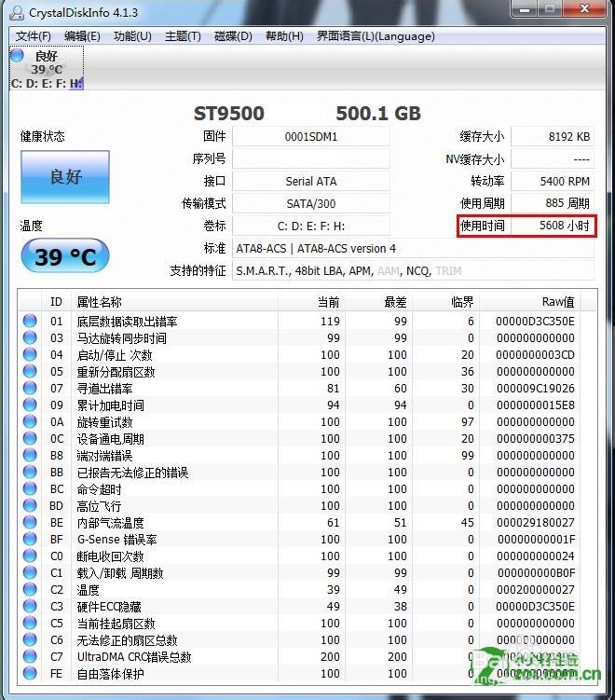Click the 5400 RPM rotation rate value
Screen dimensions: 615x700
[553, 181]
